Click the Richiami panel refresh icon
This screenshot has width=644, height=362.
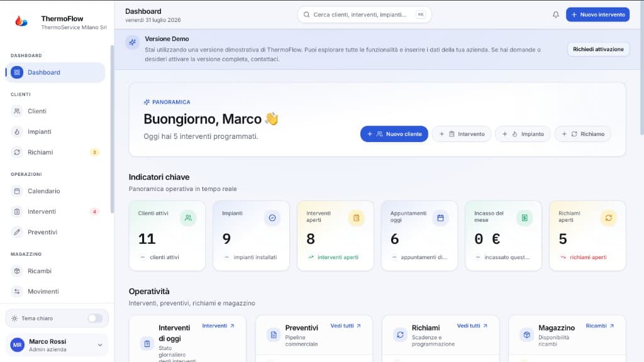(400, 334)
